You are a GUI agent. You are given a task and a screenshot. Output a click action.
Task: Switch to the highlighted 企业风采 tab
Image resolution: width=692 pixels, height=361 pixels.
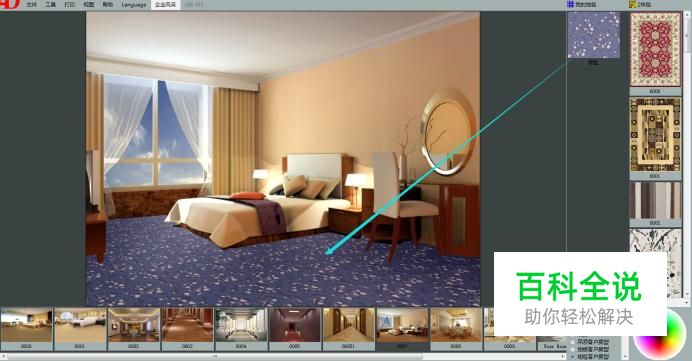point(165,5)
